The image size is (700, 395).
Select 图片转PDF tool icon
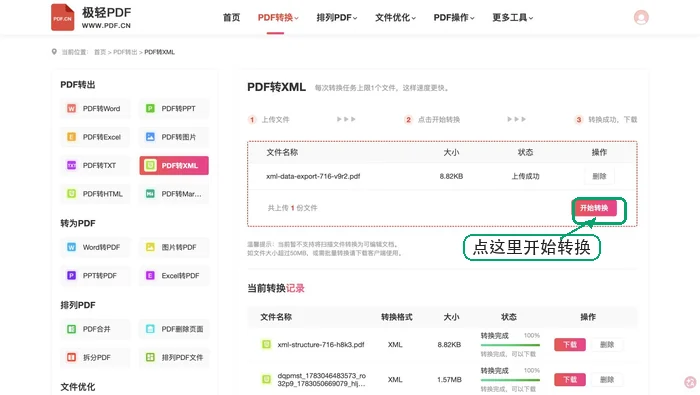click(x=150, y=247)
